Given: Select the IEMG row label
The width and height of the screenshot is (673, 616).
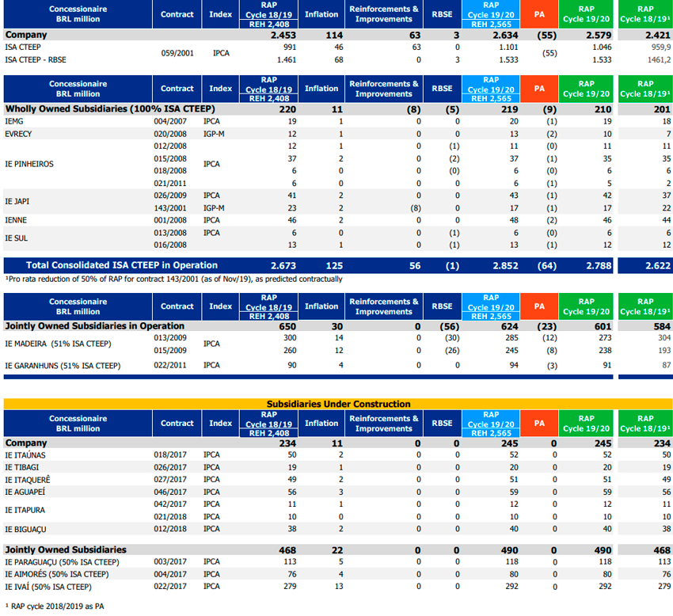Looking at the screenshot, I should (x=14, y=121).
